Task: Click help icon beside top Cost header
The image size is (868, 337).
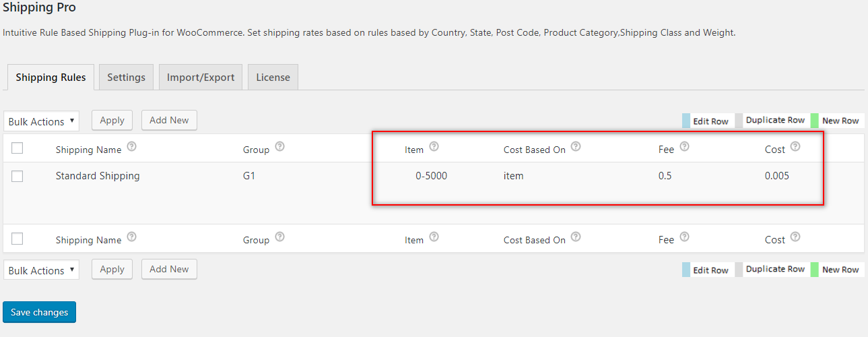Action: [x=795, y=146]
